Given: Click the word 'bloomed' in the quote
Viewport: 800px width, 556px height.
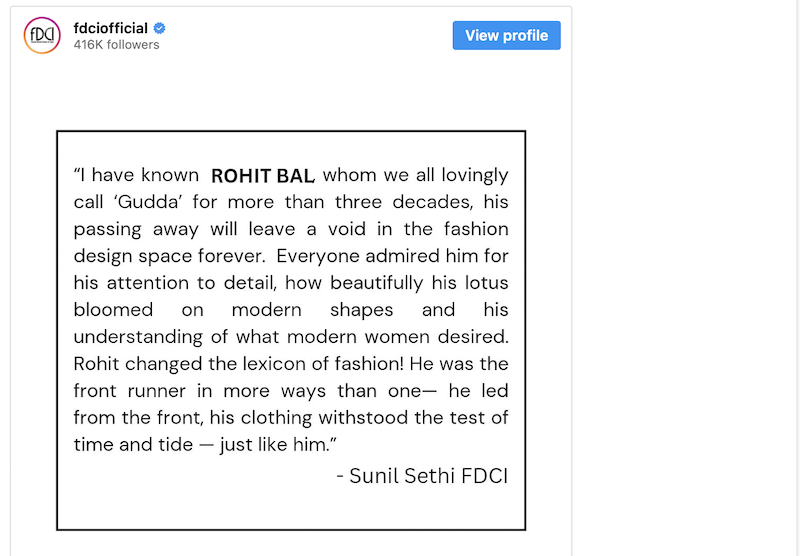Looking at the screenshot, I should click(x=113, y=310).
